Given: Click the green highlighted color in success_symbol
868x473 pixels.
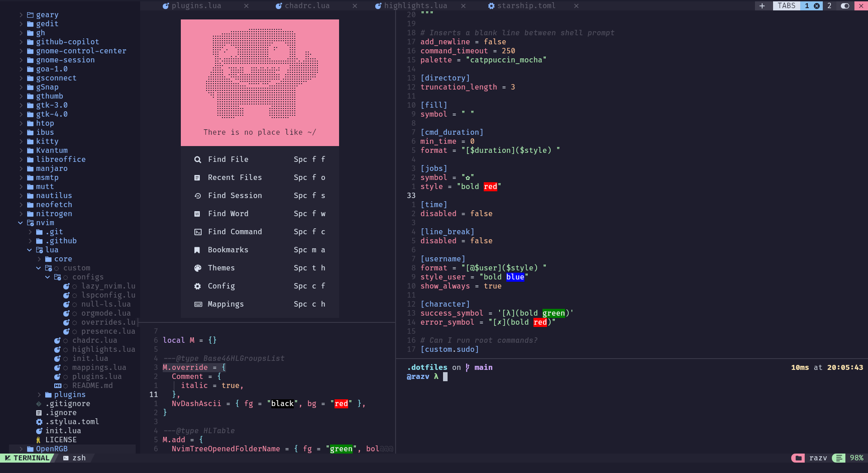Looking at the screenshot, I should pos(554,313).
